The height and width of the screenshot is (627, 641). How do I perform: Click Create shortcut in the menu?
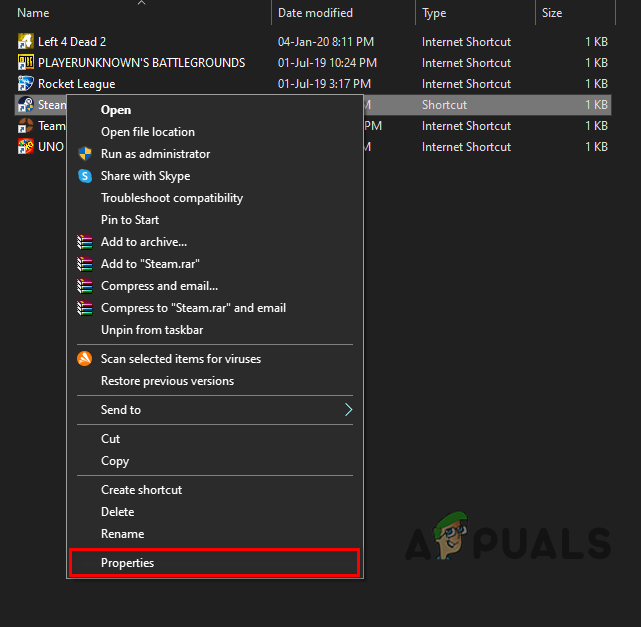pyautogui.click(x=141, y=490)
